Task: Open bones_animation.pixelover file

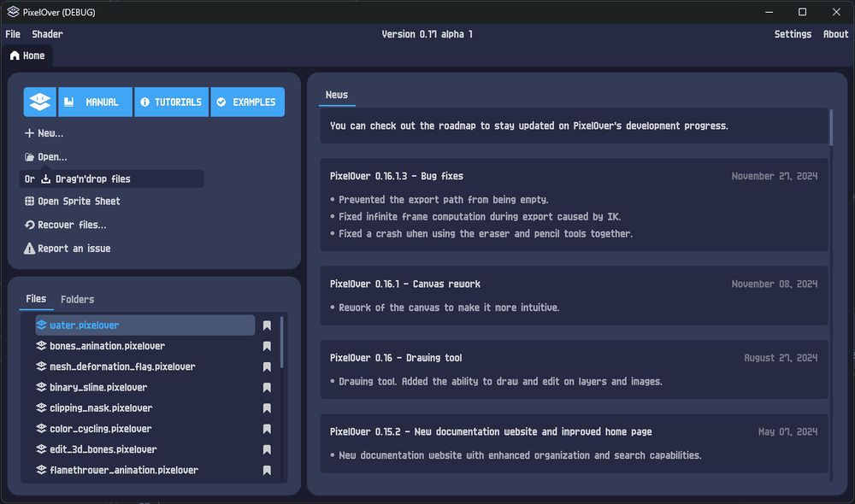Action: 145,346
